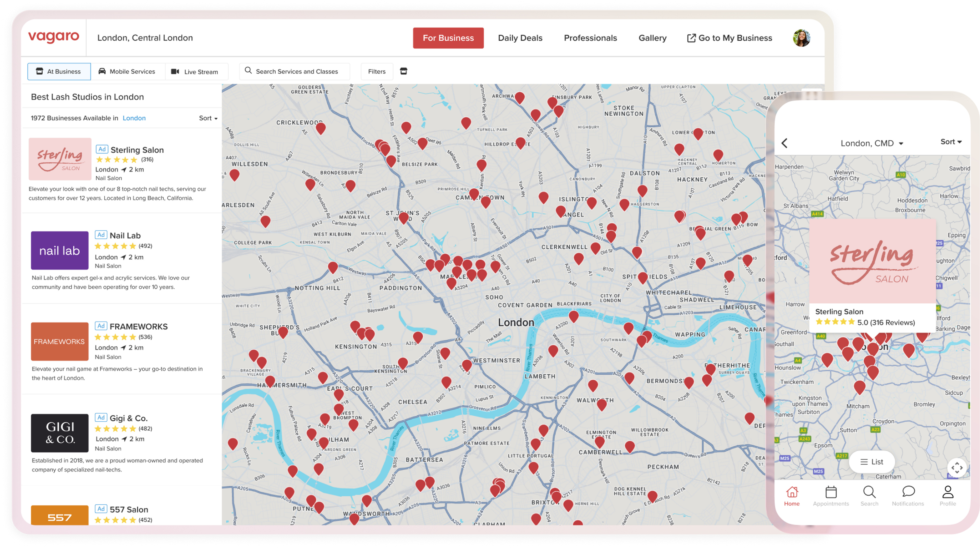Open the Gallery menu item
Screen dimensions: 980x548
653,38
